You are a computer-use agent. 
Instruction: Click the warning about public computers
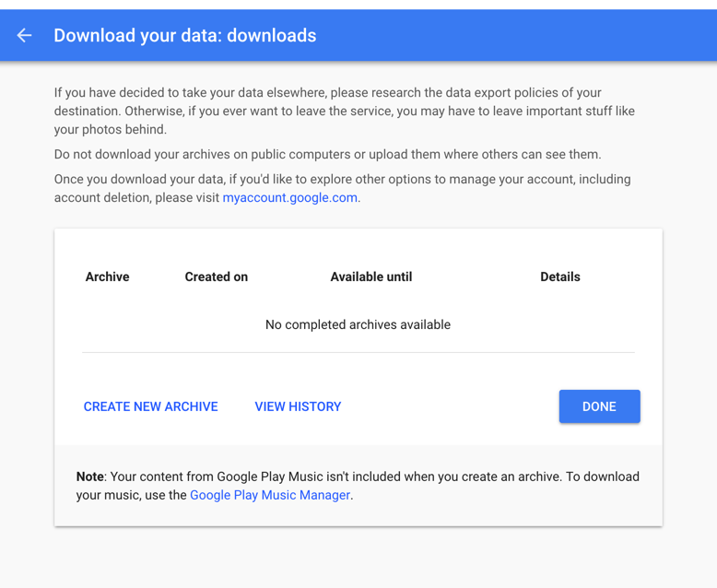[327, 155]
